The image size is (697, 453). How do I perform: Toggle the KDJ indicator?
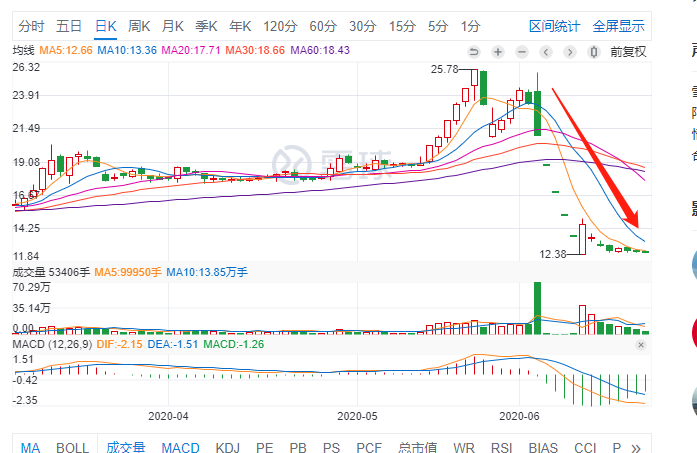pos(227,447)
